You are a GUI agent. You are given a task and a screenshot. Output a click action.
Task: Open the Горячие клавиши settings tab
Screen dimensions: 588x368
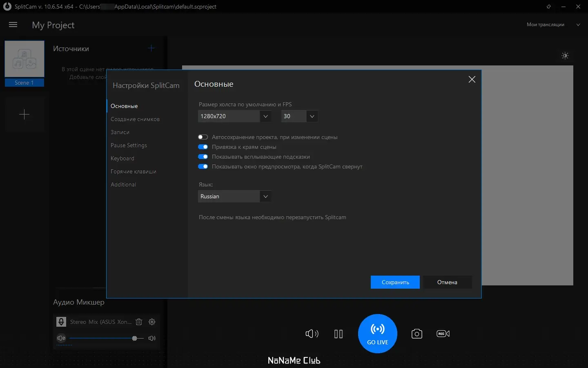(x=134, y=171)
